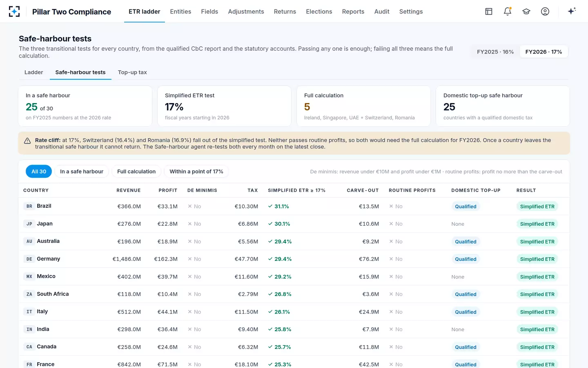Open the notifications bell
Viewport: 588px width, 368px height.
coord(508,11)
